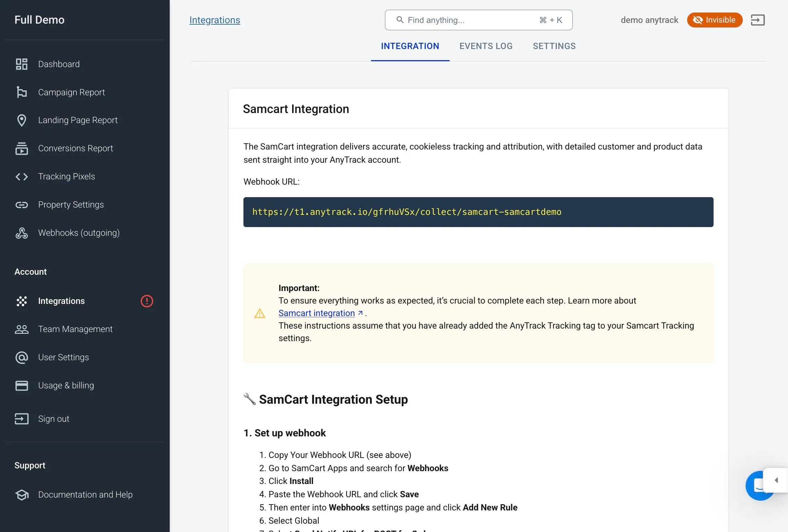Collapse the side panel arrow handle
The image size is (788, 532).
(777, 480)
